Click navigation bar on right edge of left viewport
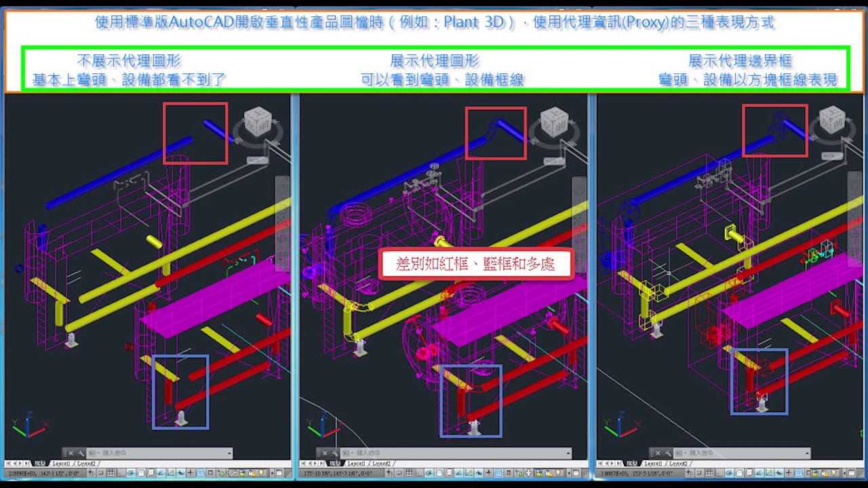The width and height of the screenshot is (868, 488). (x=281, y=224)
